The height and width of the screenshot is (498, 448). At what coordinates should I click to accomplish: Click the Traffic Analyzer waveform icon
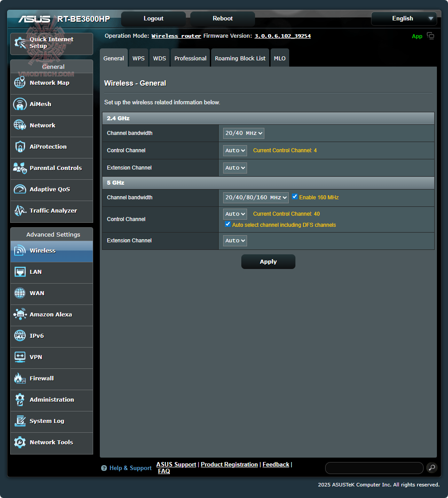(20, 210)
